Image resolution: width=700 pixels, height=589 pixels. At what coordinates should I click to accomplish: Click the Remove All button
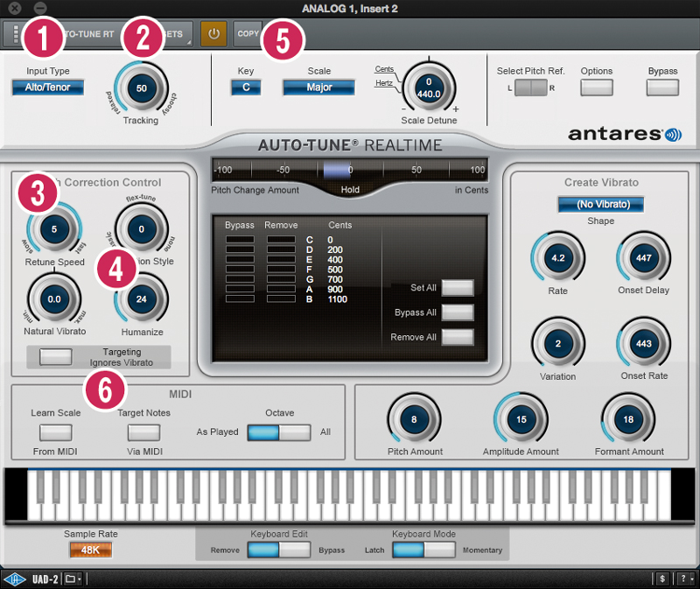tap(458, 337)
